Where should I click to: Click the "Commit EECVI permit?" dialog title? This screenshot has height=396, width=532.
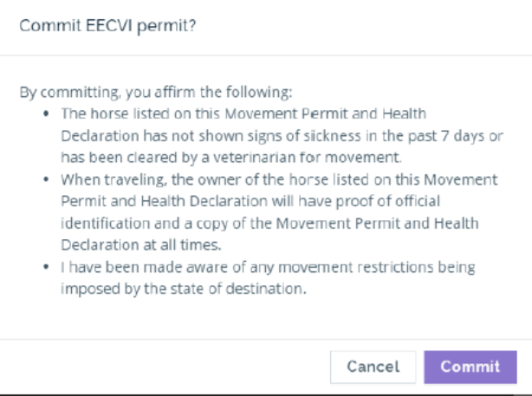tap(108, 27)
